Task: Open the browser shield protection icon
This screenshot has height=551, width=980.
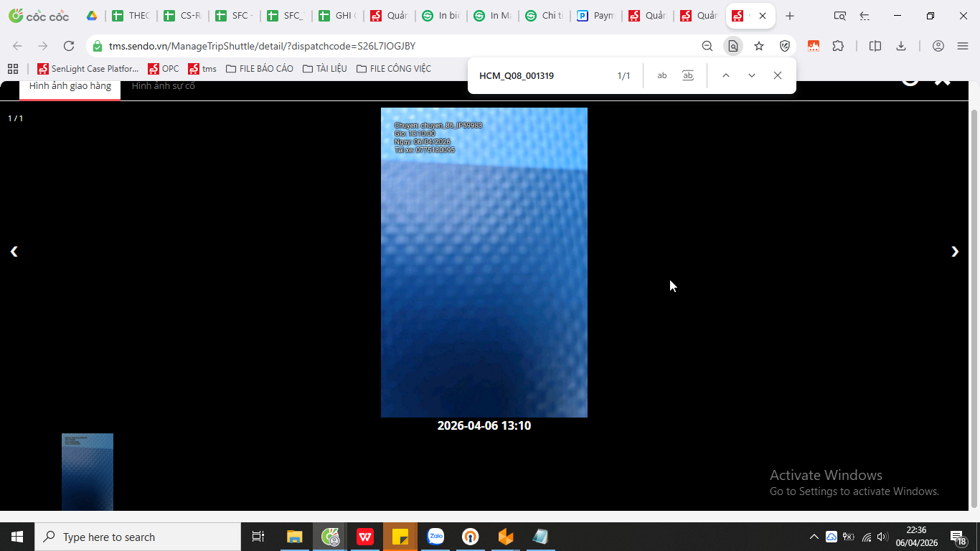Action: [785, 46]
